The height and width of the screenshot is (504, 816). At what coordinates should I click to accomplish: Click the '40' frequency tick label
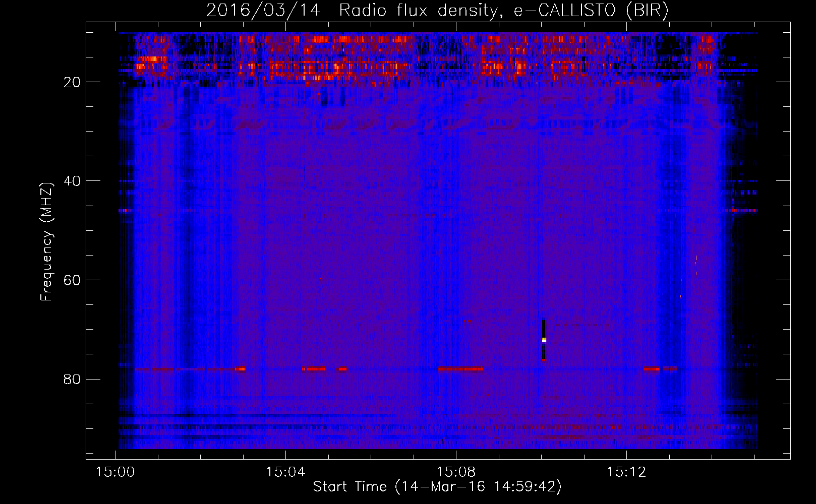click(72, 181)
